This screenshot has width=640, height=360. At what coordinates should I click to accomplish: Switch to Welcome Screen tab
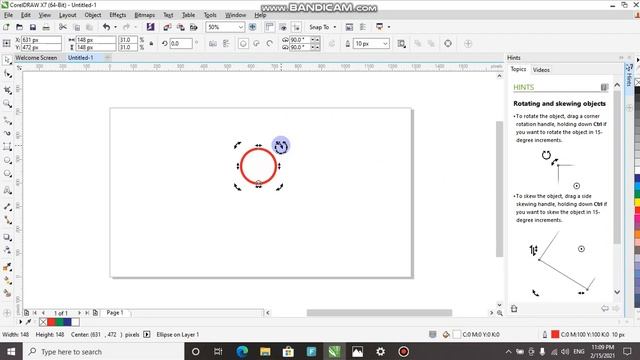coord(36,58)
